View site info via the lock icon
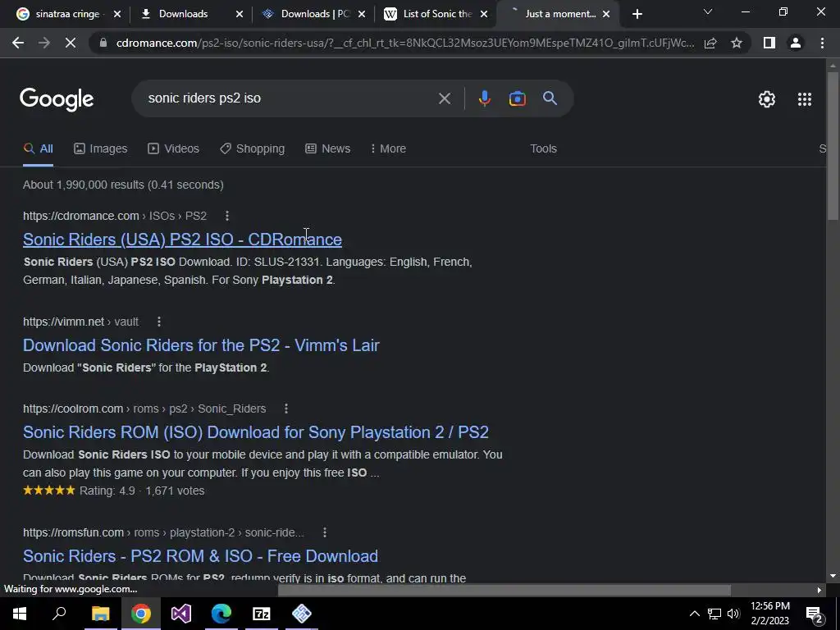Viewport: 840px width, 630px height. pyautogui.click(x=103, y=43)
